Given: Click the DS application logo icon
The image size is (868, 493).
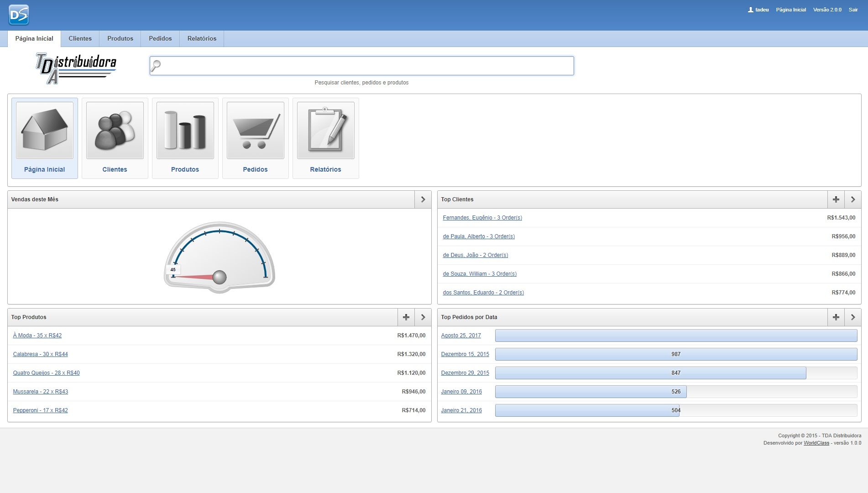Looking at the screenshot, I should coord(19,15).
